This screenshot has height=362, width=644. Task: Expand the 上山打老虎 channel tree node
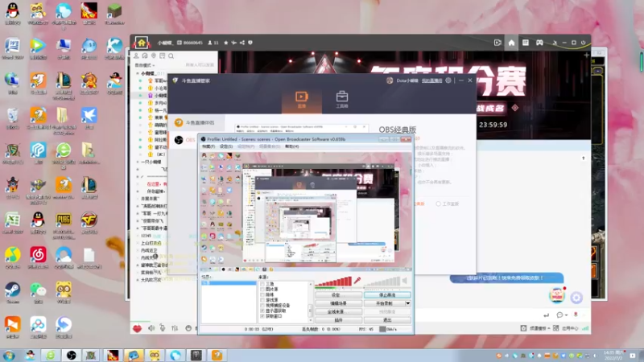click(x=138, y=243)
